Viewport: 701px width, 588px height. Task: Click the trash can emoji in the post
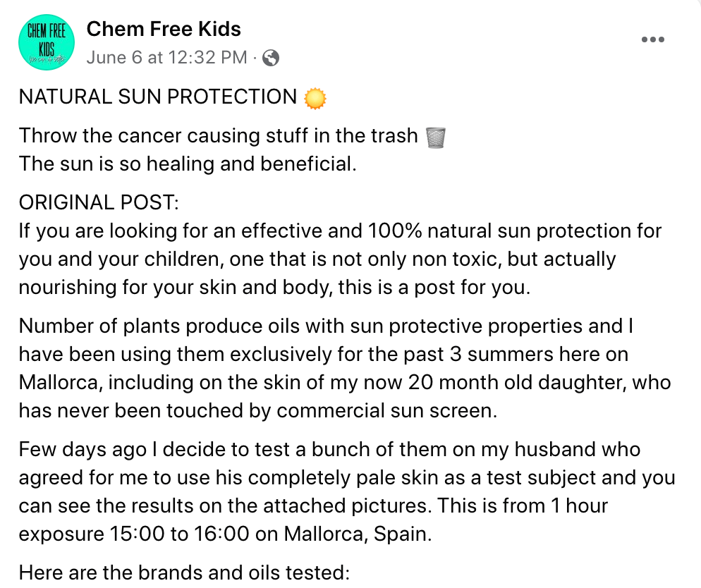[x=437, y=137]
